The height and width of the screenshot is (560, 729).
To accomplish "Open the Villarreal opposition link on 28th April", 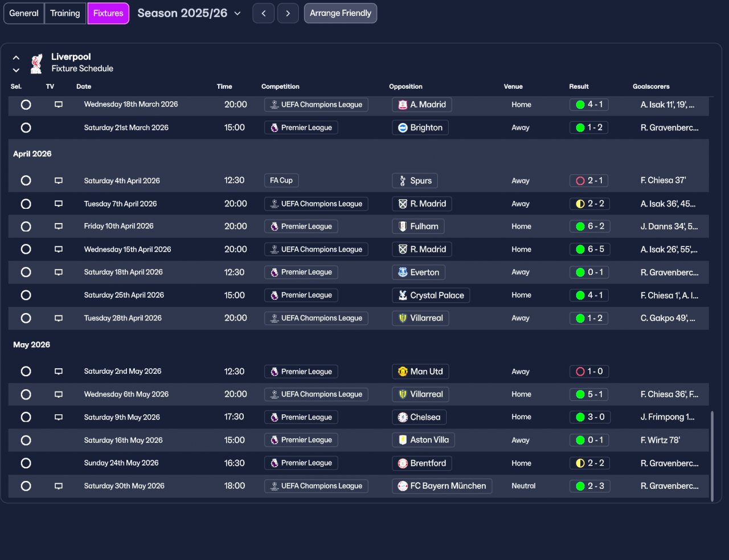I will point(420,318).
